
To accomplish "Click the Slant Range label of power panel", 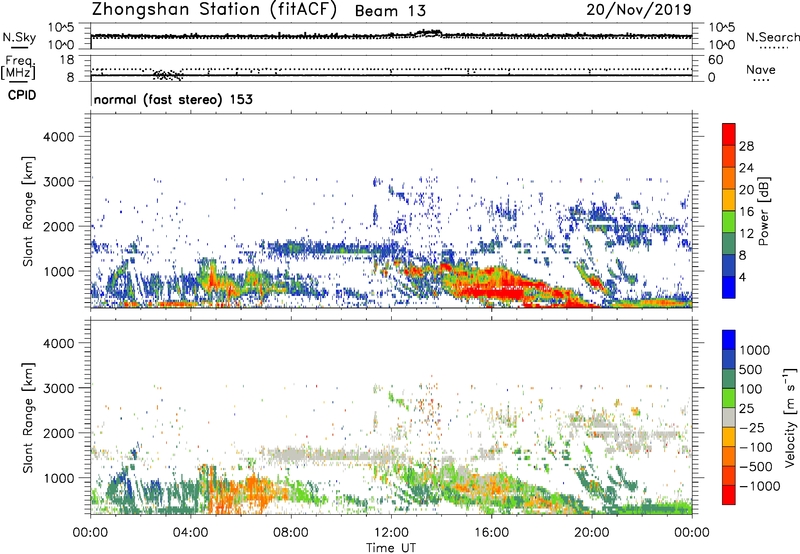I will pos(28,211).
